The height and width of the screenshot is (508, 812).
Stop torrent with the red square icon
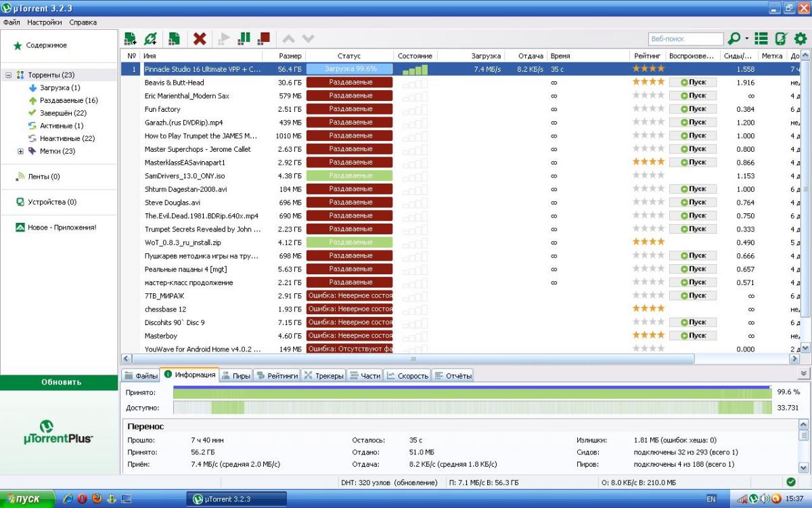(x=264, y=39)
